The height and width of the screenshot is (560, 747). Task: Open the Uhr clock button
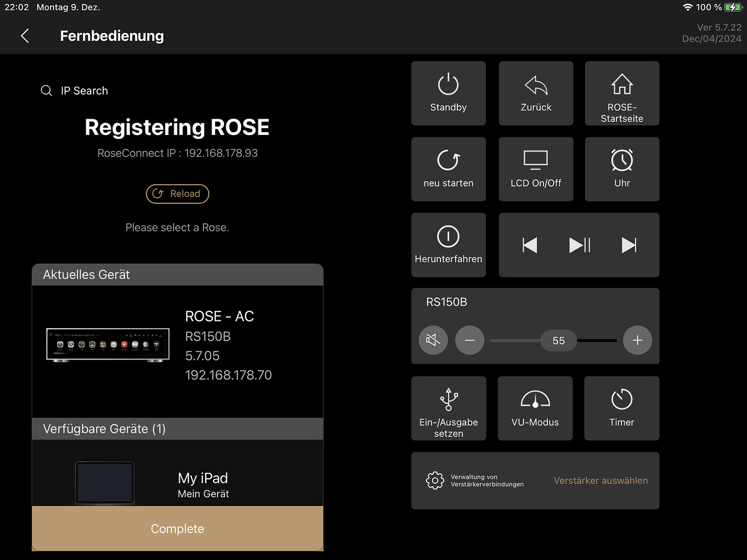point(622,169)
